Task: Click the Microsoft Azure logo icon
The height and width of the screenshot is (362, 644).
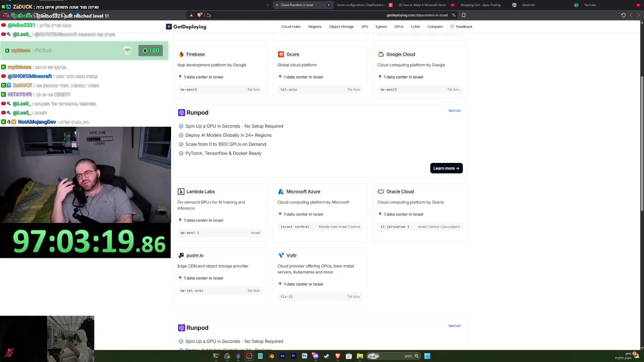Action: point(281,192)
